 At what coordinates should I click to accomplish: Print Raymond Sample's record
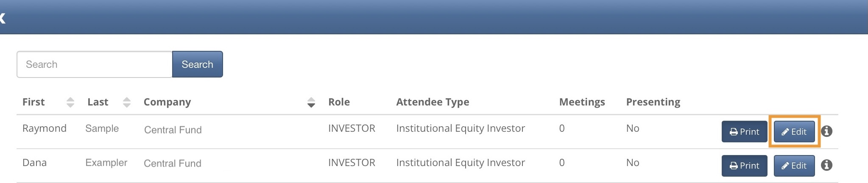coord(744,131)
